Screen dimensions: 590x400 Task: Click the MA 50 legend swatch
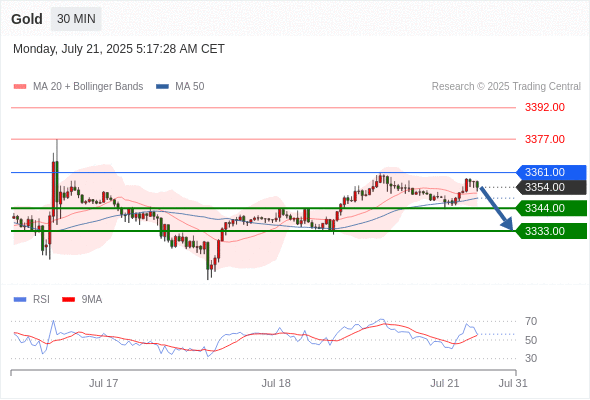[162, 87]
